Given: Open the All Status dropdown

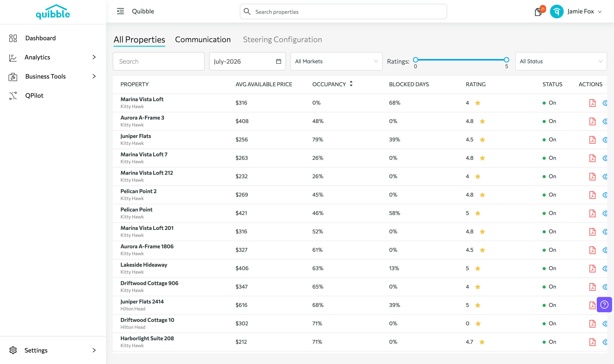Looking at the screenshot, I should [561, 61].
